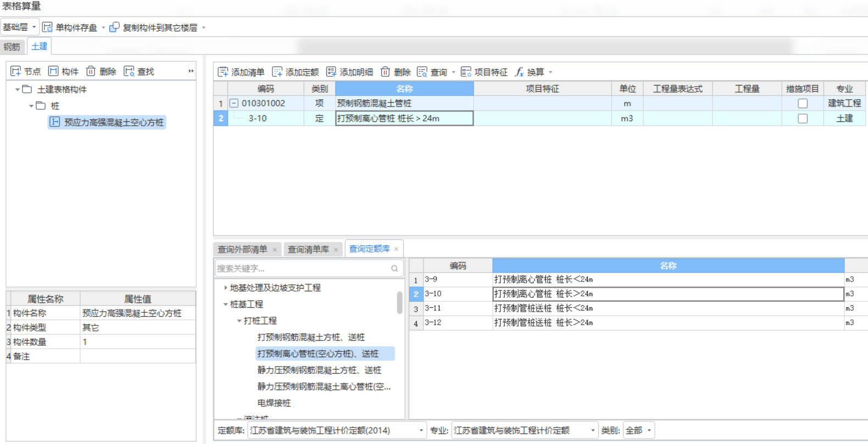The image size is (868, 444).
Task: Expand 地基处理及边坡支护工程 node
Action: point(225,288)
